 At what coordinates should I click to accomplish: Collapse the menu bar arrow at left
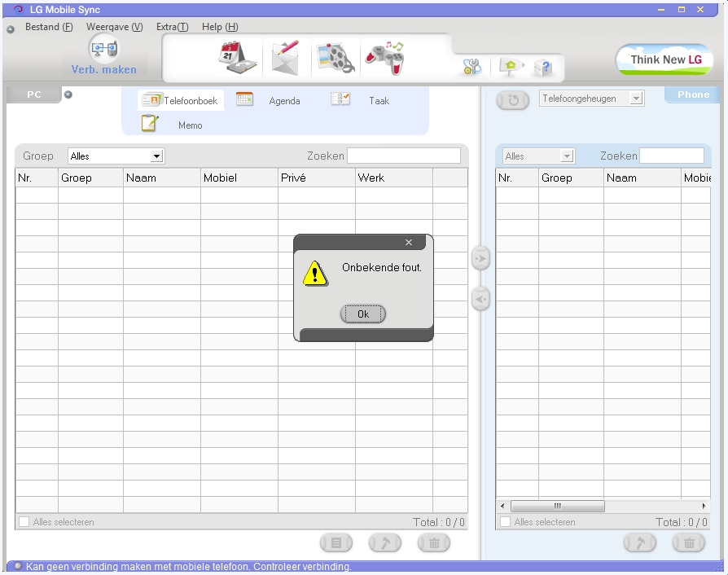pyautogui.click(x=11, y=29)
